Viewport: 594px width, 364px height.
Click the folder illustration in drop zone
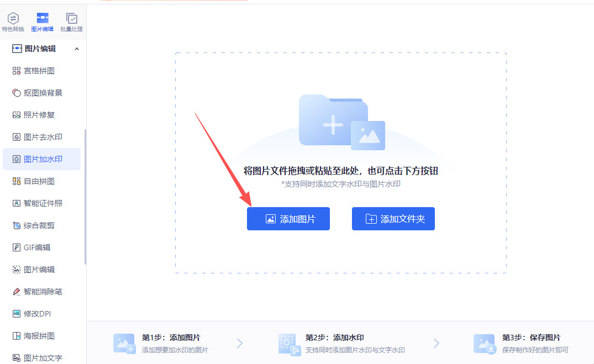tap(341, 122)
